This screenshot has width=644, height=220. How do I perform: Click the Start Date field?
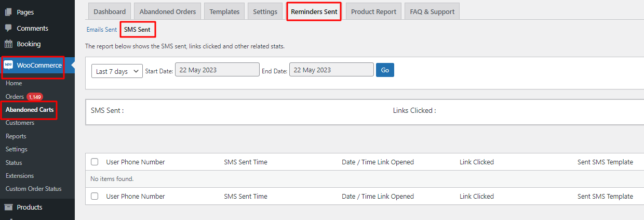pos(217,70)
